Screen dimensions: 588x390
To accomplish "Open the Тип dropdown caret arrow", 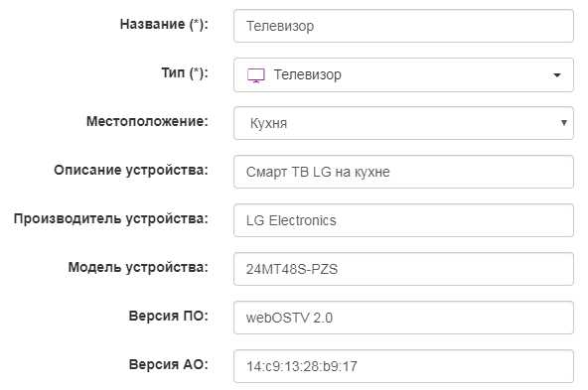I will (x=557, y=75).
